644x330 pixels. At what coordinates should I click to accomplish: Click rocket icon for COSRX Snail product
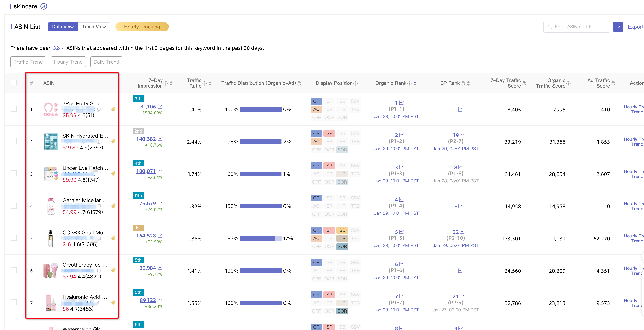pyautogui.click(x=113, y=238)
